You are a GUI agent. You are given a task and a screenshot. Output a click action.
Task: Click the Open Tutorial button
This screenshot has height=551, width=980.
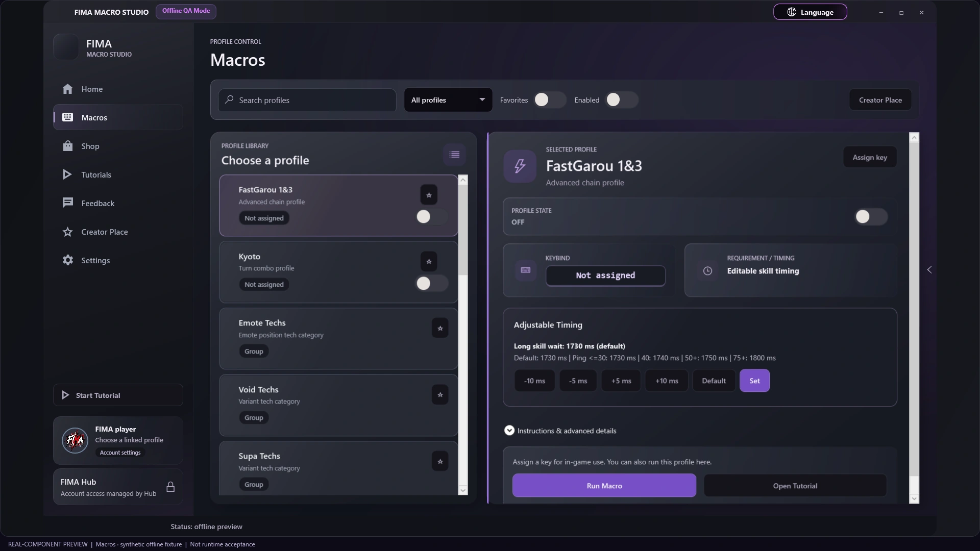[x=795, y=486]
